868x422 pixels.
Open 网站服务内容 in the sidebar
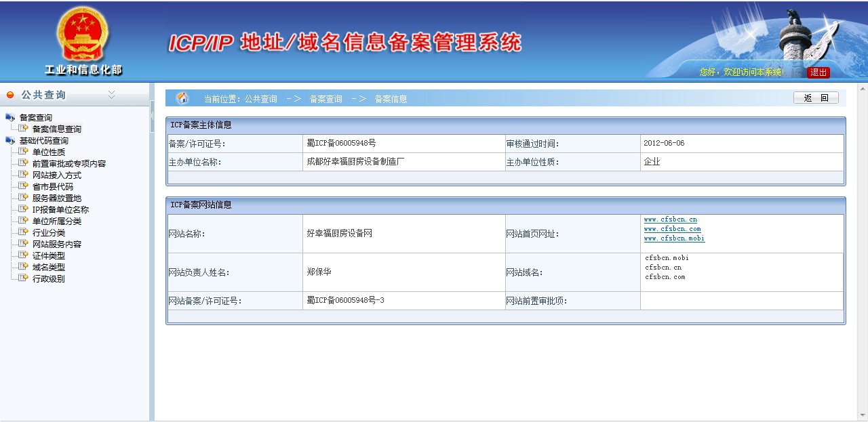pyautogui.click(x=57, y=245)
